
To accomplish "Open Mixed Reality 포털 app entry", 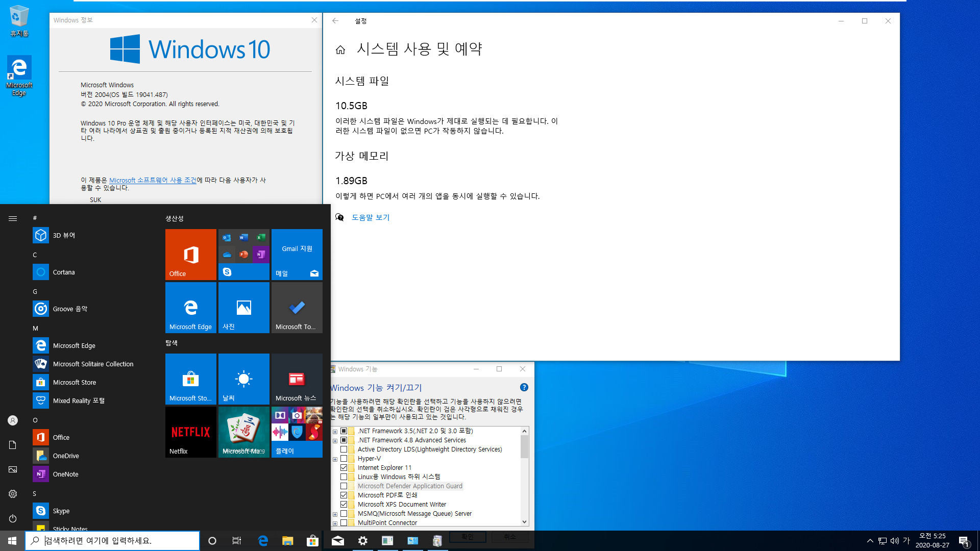I will click(x=92, y=400).
